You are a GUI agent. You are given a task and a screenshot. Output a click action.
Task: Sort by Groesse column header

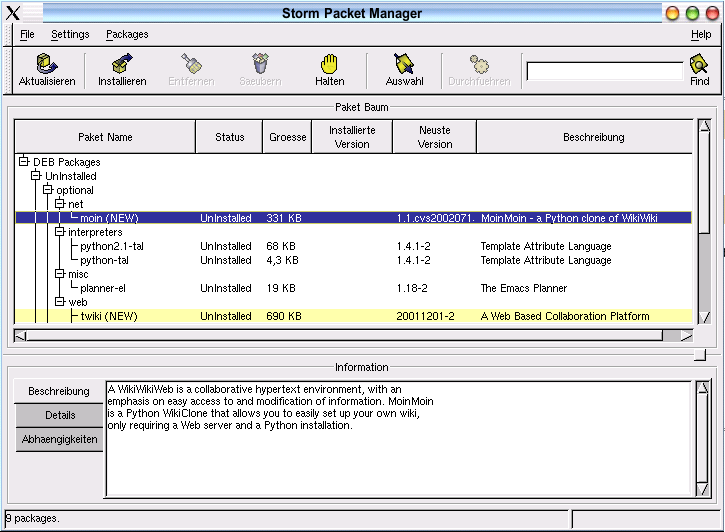[288, 137]
